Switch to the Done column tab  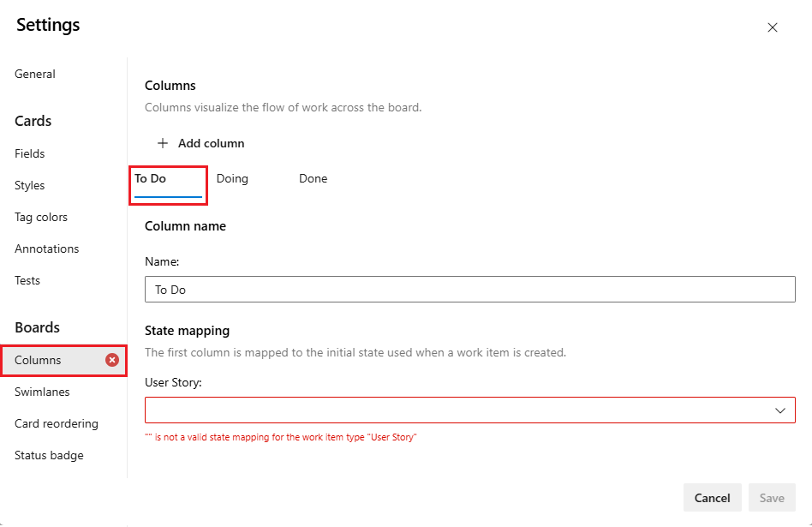[x=313, y=178]
